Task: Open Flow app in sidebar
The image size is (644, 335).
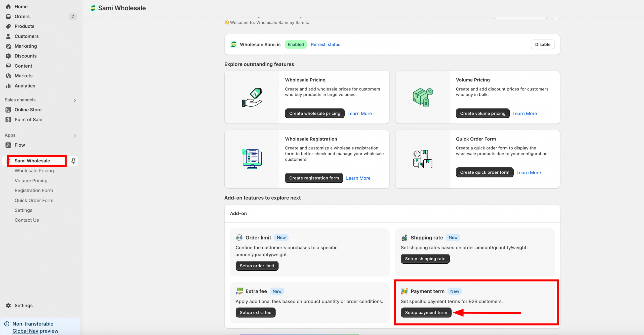Action: 20,145
